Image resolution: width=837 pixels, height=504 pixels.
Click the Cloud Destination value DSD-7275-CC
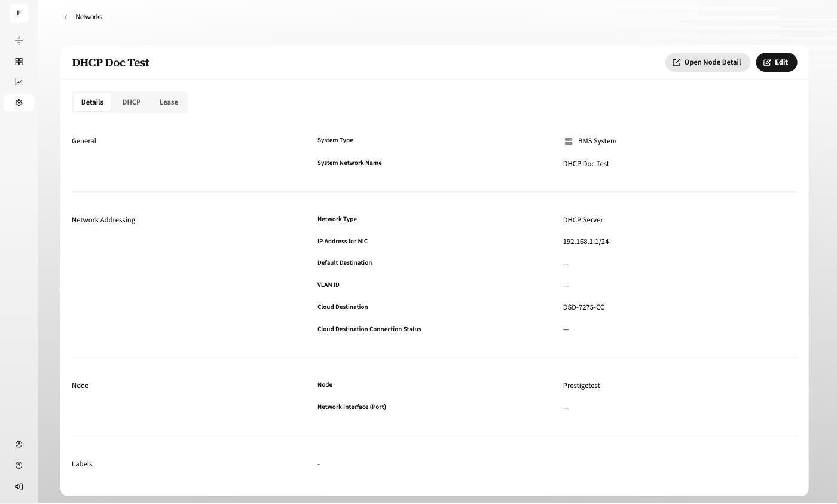[x=584, y=307]
